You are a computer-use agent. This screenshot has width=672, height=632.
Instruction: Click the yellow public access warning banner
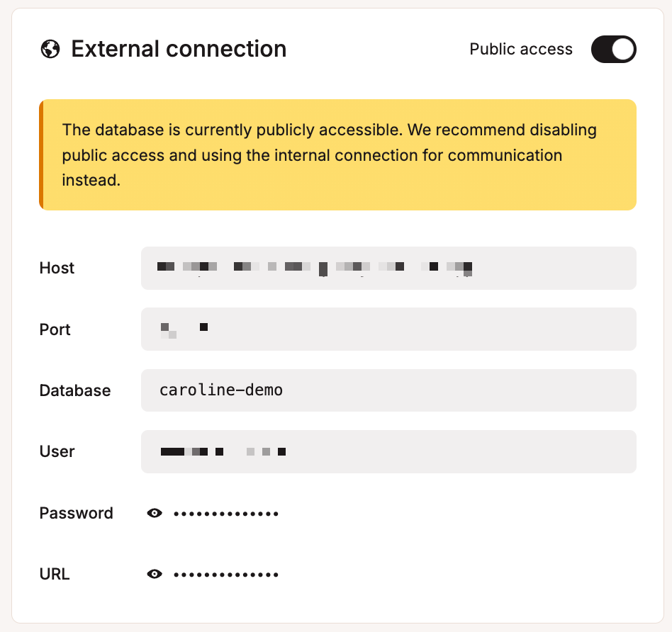tap(337, 154)
